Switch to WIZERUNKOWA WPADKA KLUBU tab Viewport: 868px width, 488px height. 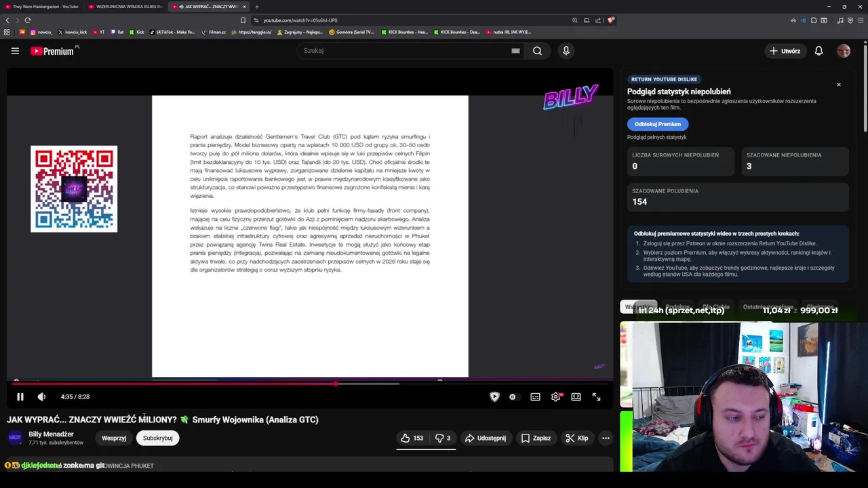125,7
